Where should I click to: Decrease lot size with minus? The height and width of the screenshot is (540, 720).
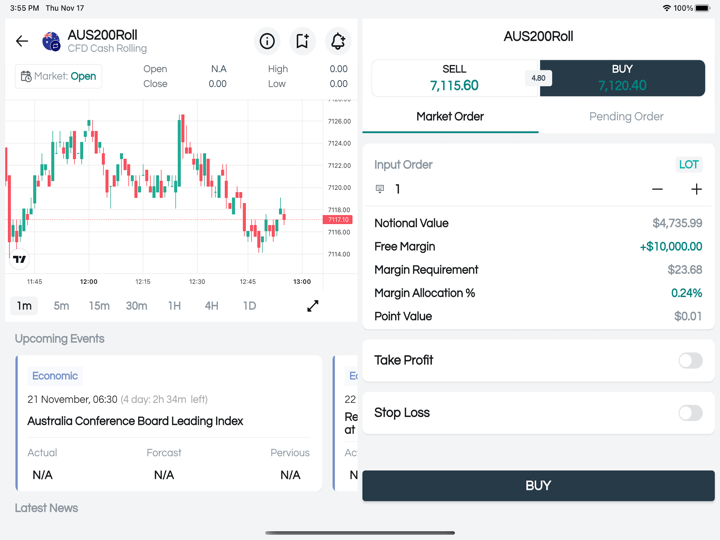point(657,189)
